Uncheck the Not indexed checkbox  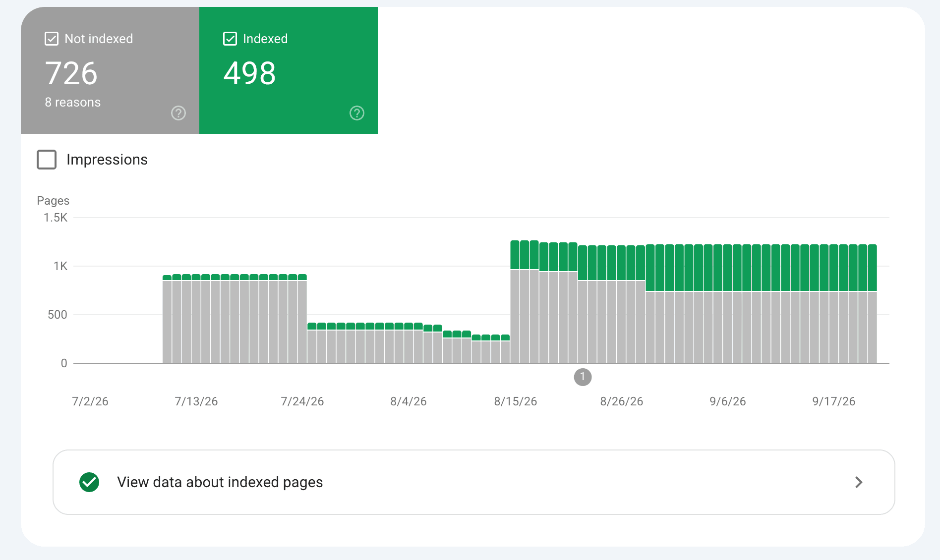(x=52, y=39)
